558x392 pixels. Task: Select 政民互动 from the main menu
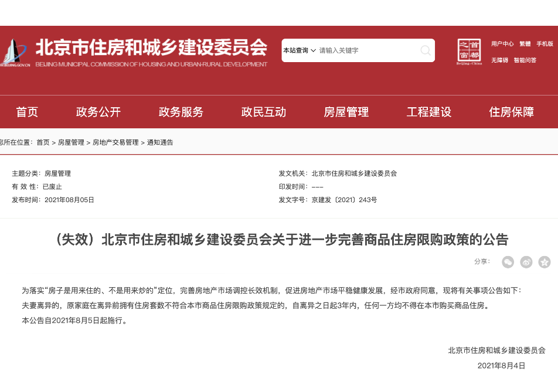pos(264,112)
